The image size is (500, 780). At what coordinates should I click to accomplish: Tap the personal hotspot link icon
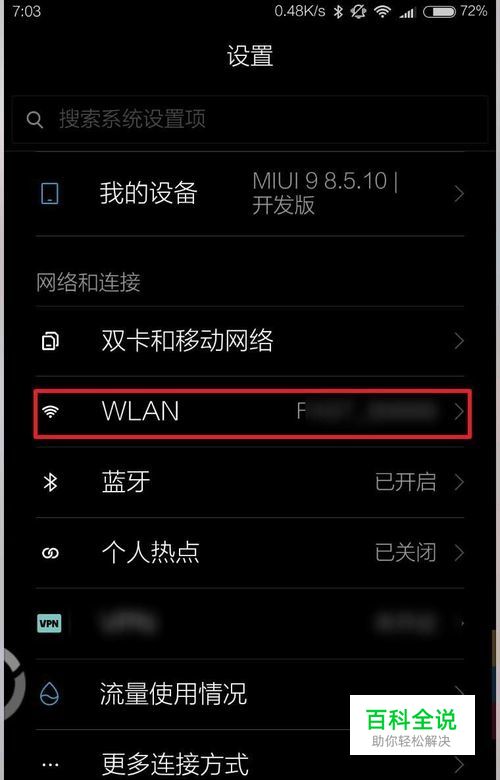click(50, 553)
